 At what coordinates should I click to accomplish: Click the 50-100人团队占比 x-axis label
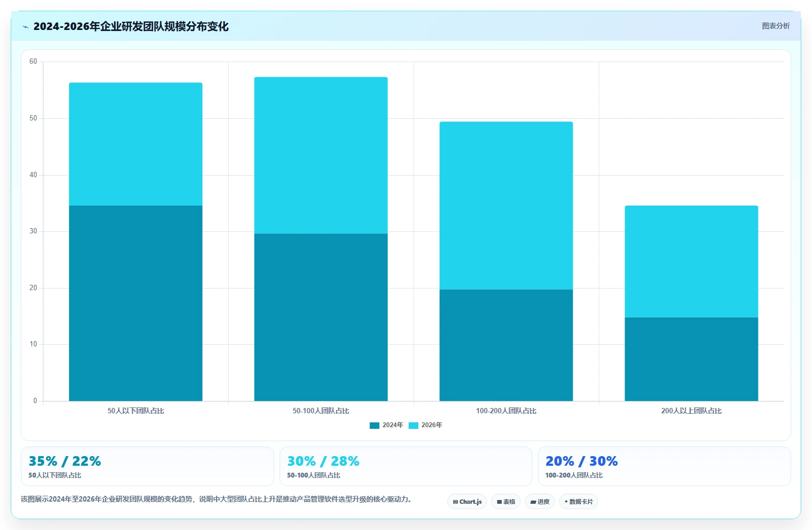[x=321, y=411]
